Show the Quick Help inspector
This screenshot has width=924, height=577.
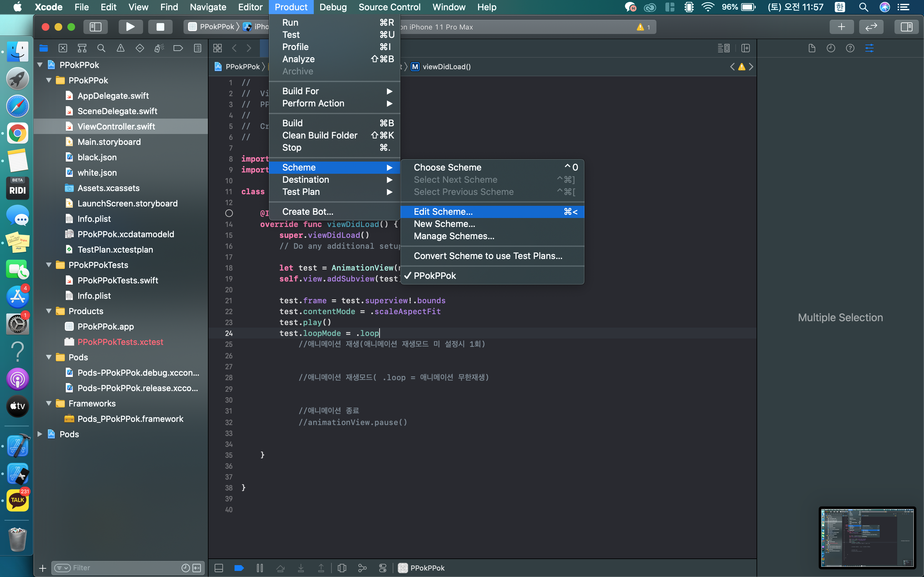[x=850, y=48]
